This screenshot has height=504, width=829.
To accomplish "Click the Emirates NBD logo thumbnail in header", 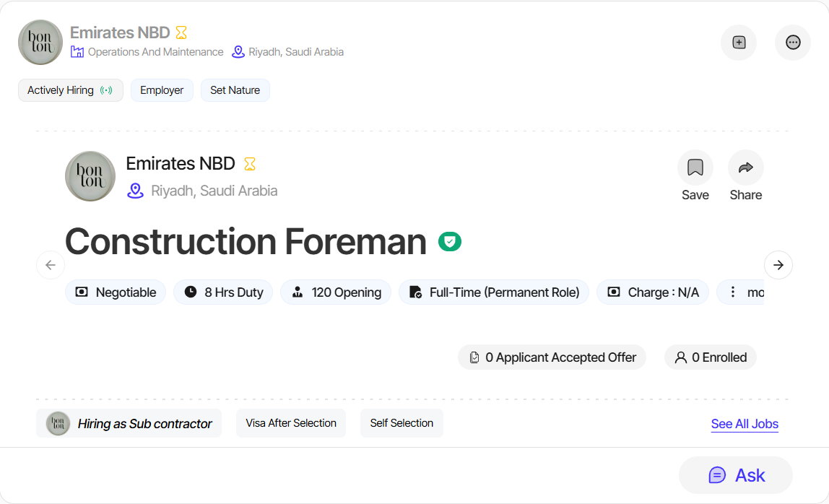I will click(x=40, y=43).
